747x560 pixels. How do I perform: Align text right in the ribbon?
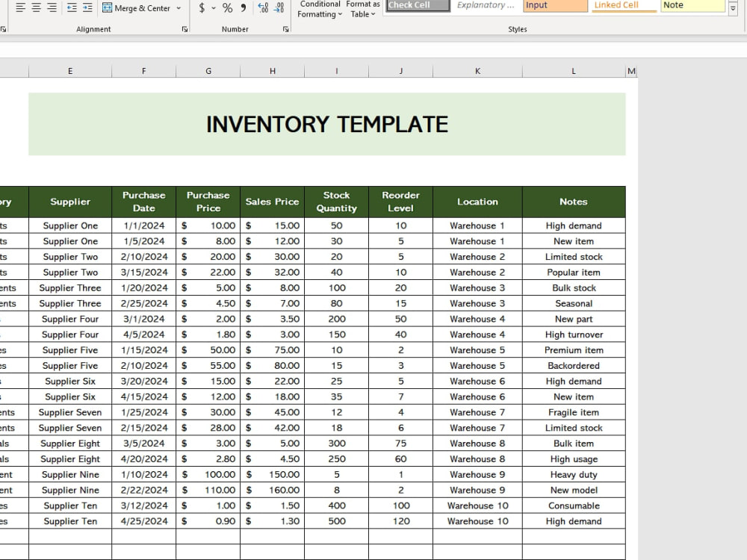pos(52,7)
